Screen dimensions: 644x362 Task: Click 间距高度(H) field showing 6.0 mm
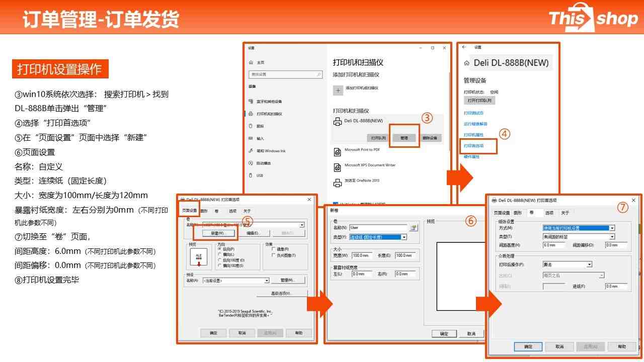[x=554, y=245]
